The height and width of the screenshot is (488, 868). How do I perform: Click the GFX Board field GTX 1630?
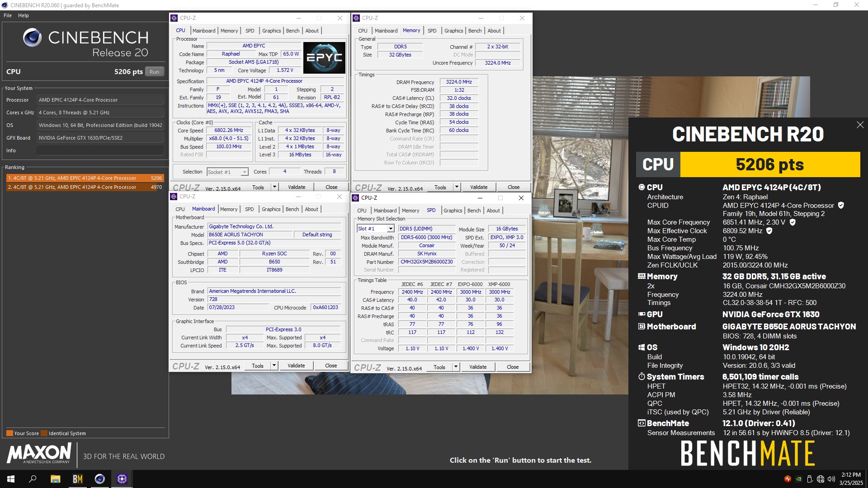[x=100, y=138]
